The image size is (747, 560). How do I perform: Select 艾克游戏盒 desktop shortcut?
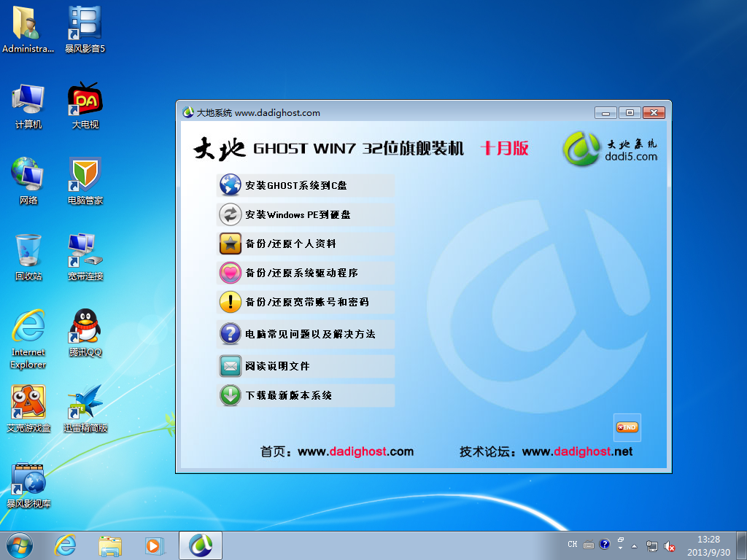point(28,408)
